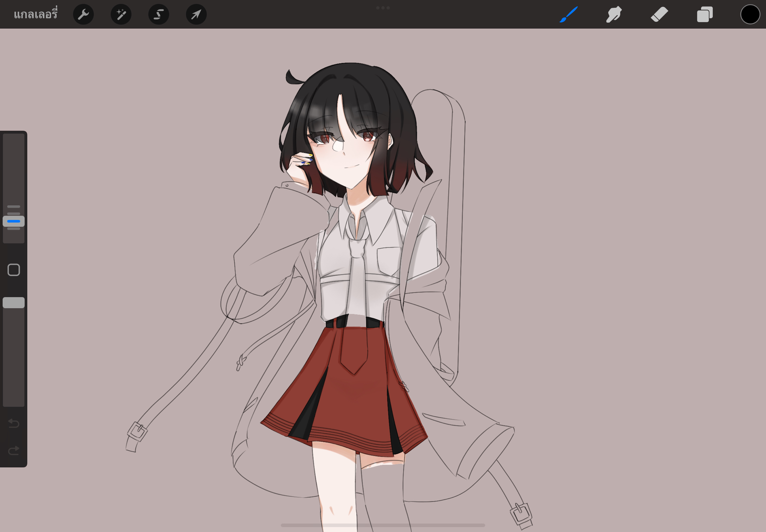Select the Eraser tool
766x532 pixels.
click(659, 15)
